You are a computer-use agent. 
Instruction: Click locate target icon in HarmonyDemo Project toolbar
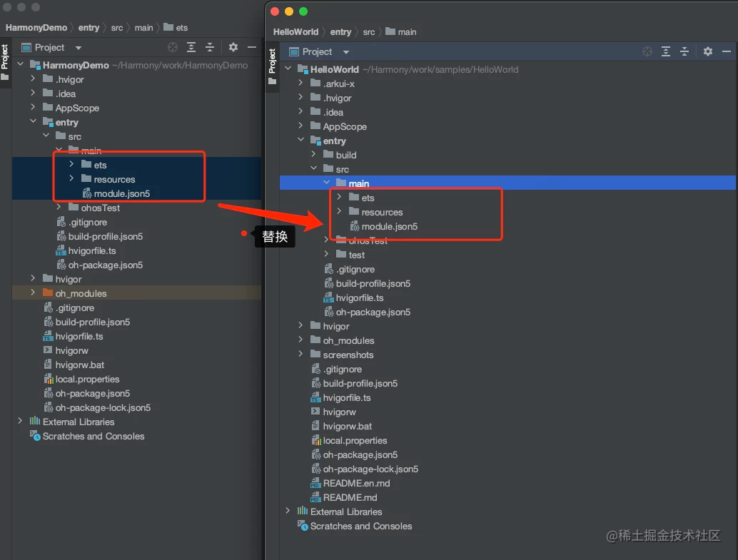click(173, 47)
